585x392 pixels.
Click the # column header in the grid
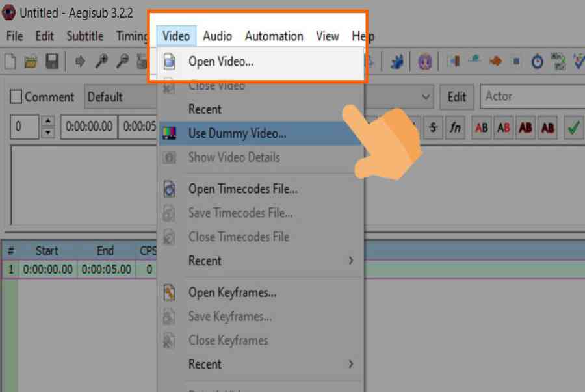[x=11, y=251]
